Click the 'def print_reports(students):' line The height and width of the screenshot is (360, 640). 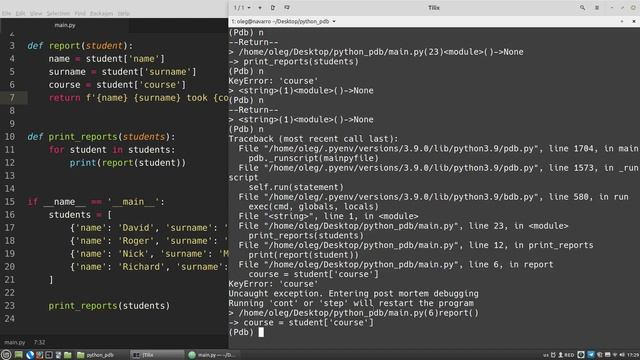[101, 137]
